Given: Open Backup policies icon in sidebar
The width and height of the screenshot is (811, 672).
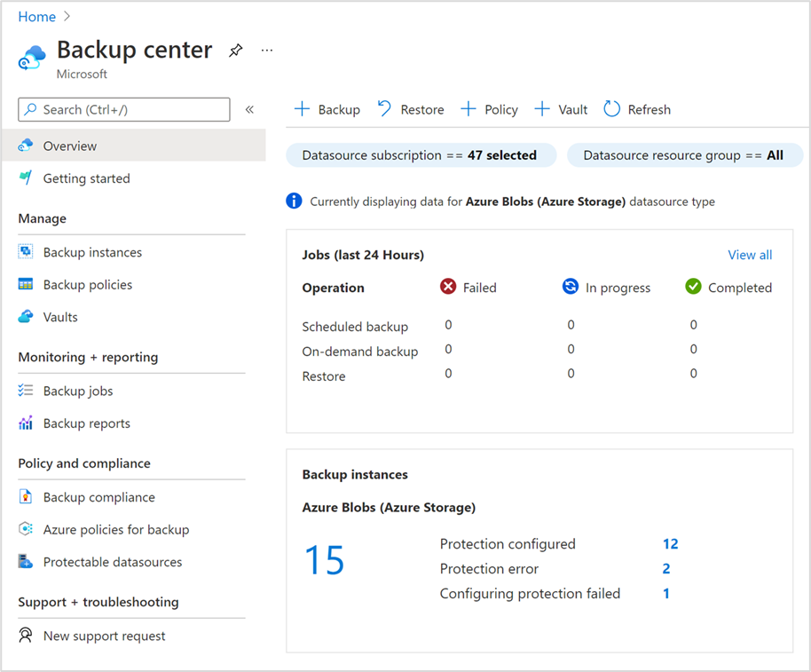Looking at the screenshot, I should [26, 285].
